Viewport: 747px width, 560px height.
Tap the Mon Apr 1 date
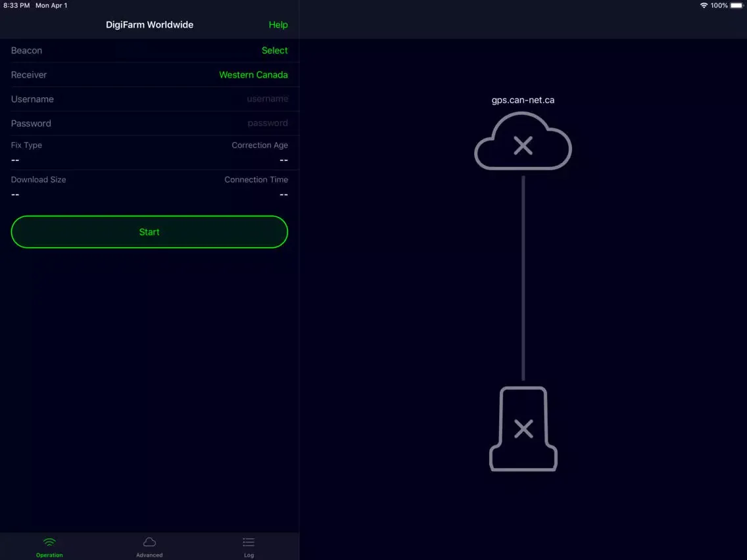click(x=51, y=6)
